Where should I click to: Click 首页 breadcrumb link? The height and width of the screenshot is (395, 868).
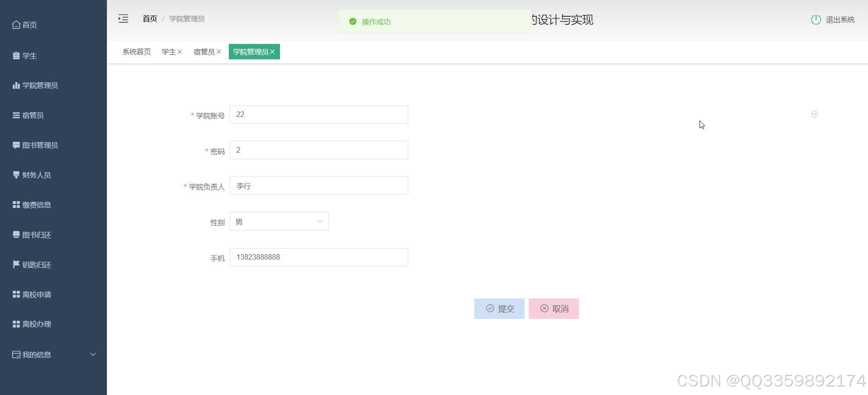(149, 19)
